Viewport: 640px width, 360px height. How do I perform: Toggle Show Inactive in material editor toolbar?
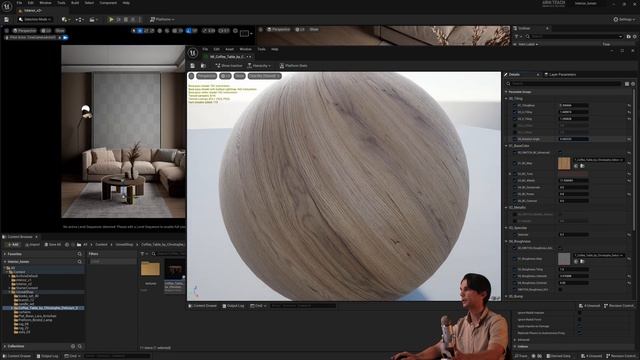click(229, 65)
